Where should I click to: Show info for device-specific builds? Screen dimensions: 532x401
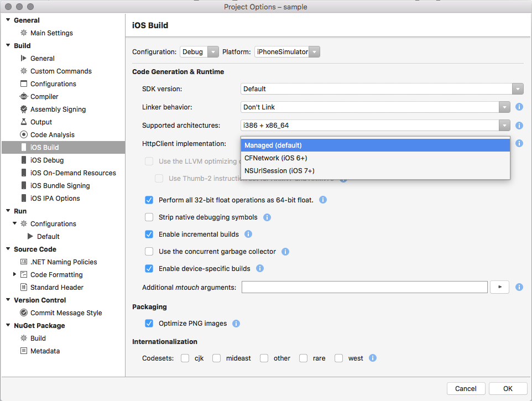pyautogui.click(x=260, y=268)
